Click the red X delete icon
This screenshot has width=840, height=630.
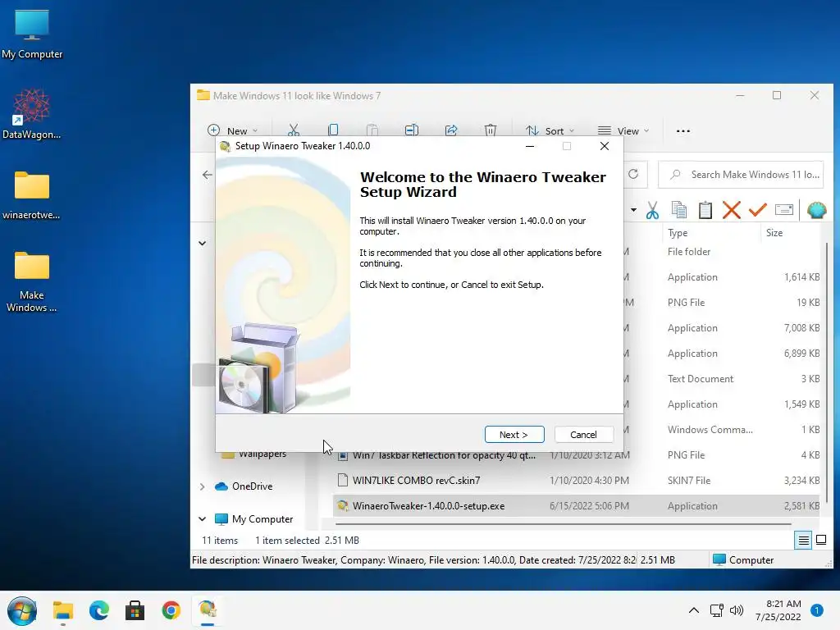[x=731, y=210]
